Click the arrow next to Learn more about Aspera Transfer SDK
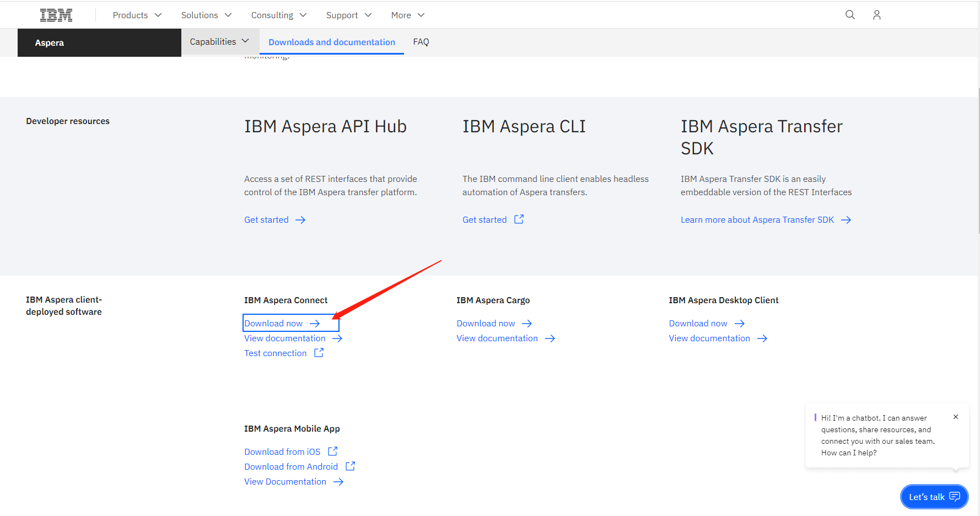The width and height of the screenshot is (980, 516). coord(846,220)
